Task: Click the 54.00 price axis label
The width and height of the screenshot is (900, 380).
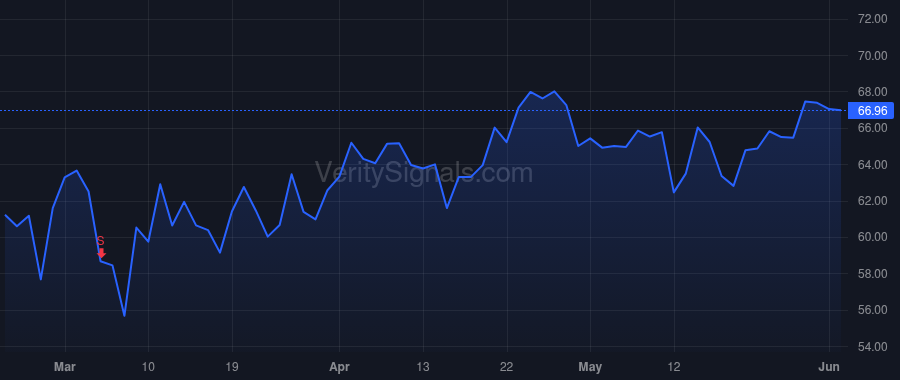Action: [x=872, y=347]
